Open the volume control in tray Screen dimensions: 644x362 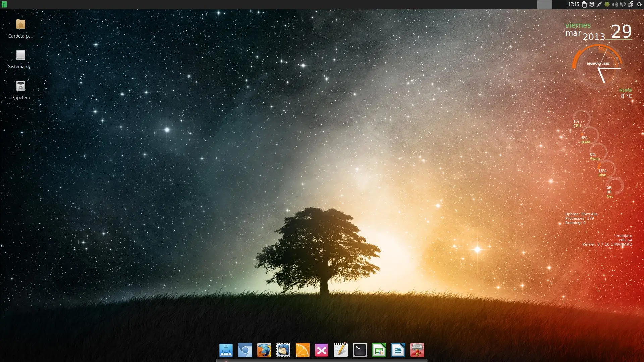(x=615, y=4)
